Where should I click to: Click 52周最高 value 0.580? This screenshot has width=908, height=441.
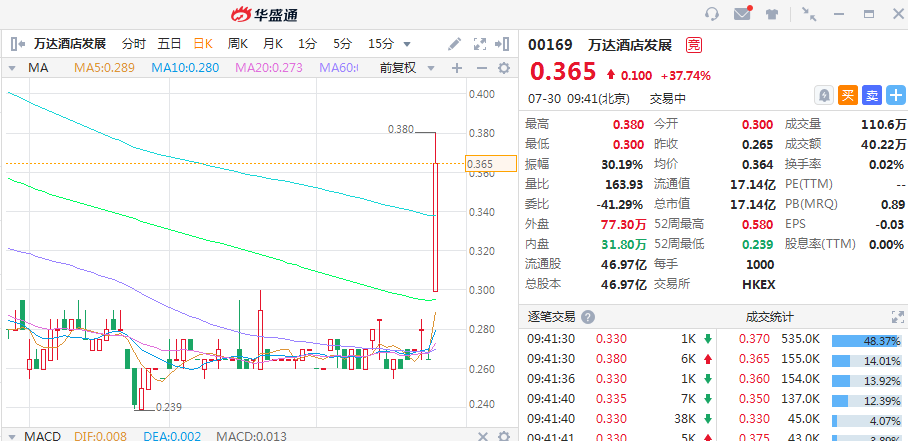(758, 225)
